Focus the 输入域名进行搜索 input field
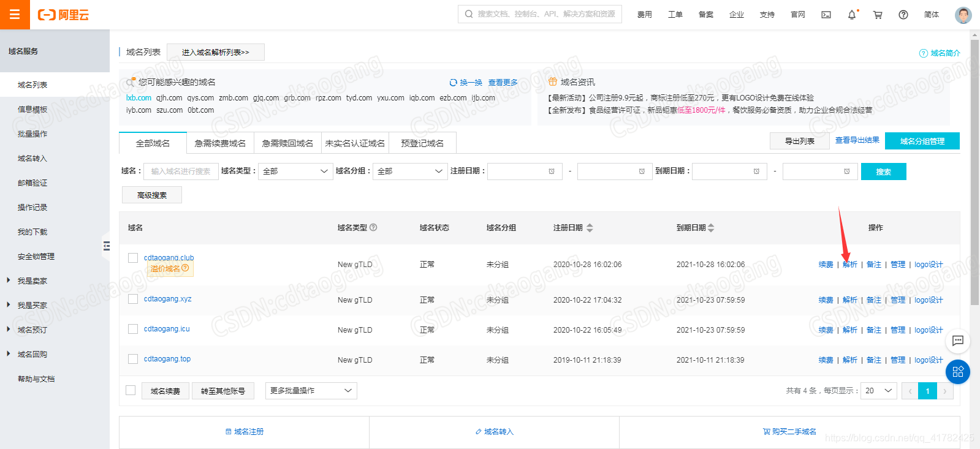Screen dimensions: 980x449 (181, 172)
